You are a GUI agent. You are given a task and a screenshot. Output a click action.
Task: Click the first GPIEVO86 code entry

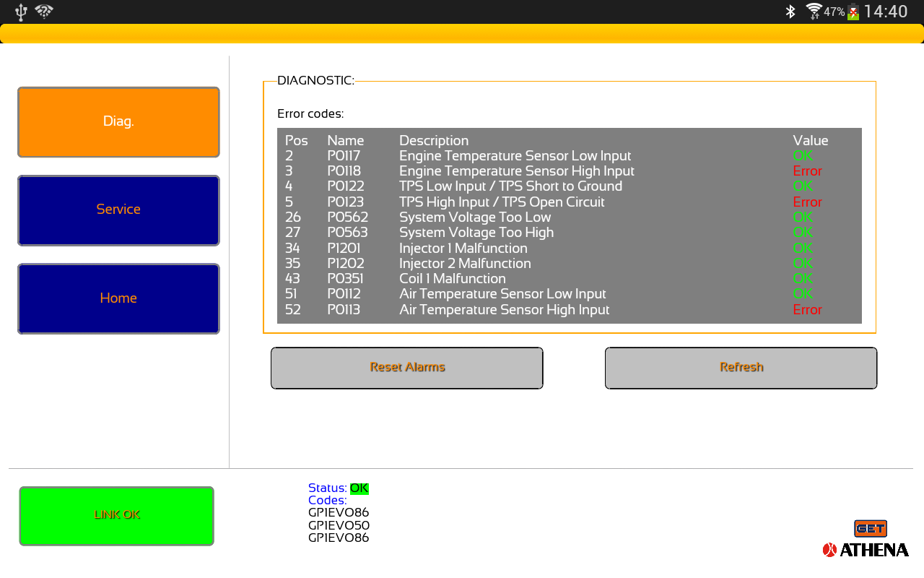tap(339, 513)
